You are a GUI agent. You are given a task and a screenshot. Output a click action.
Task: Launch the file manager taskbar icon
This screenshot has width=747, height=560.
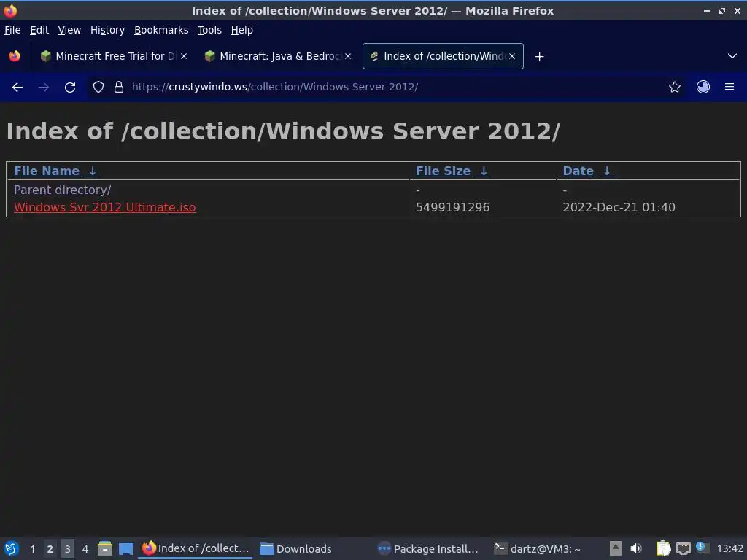[105, 548]
